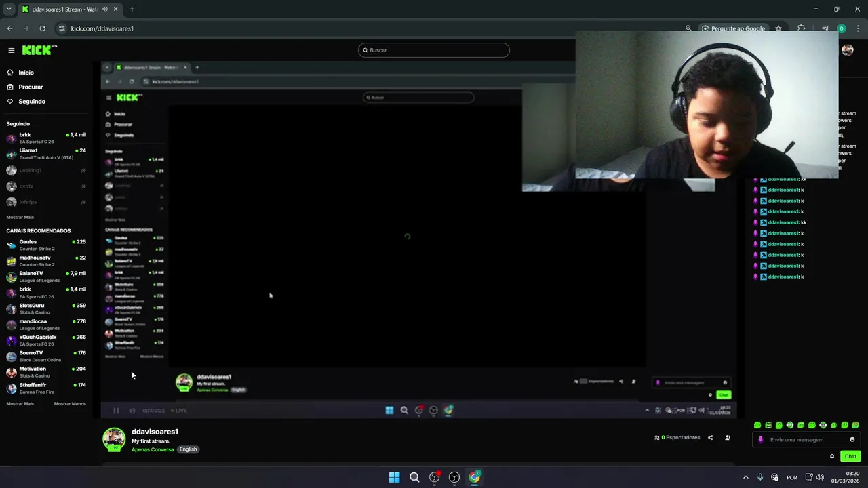Open Chrome tab search dropdown arrow
The image size is (868, 488).
tap(9, 9)
